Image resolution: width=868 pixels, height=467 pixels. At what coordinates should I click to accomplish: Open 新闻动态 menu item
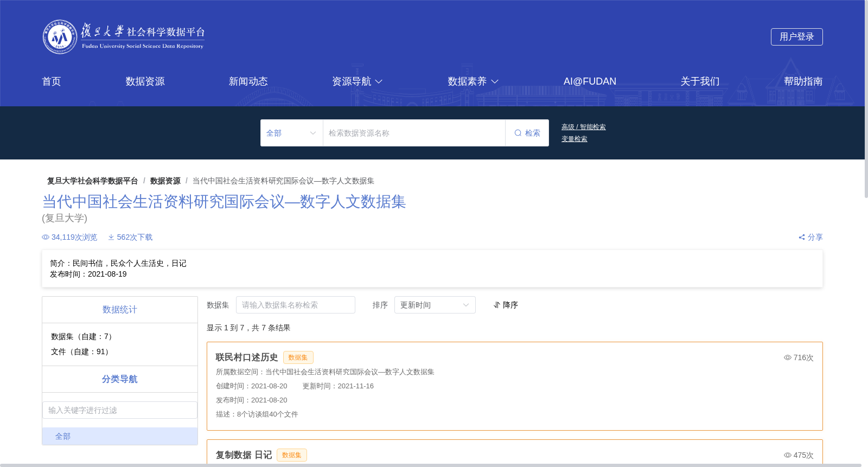click(x=248, y=81)
